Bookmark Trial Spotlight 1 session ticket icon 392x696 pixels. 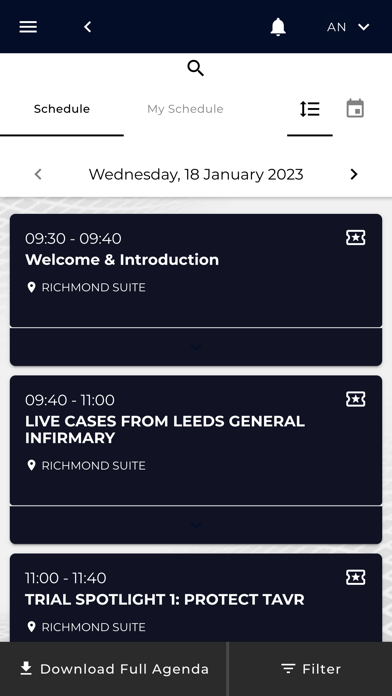(x=356, y=577)
